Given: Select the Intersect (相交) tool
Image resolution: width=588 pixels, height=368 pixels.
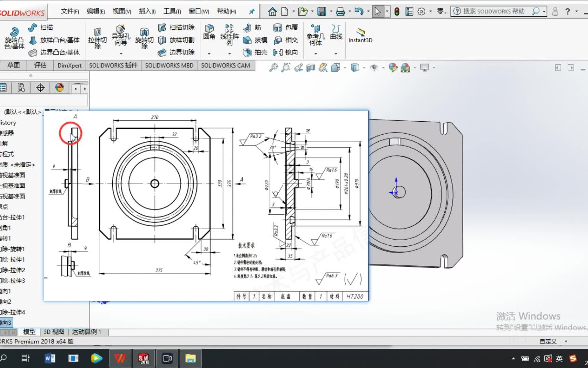Looking at the screenshot, I should 286,40.
